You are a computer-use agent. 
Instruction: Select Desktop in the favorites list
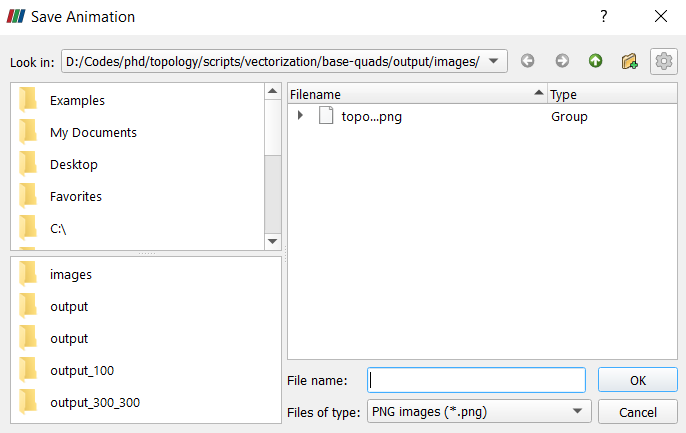[73, 164]
